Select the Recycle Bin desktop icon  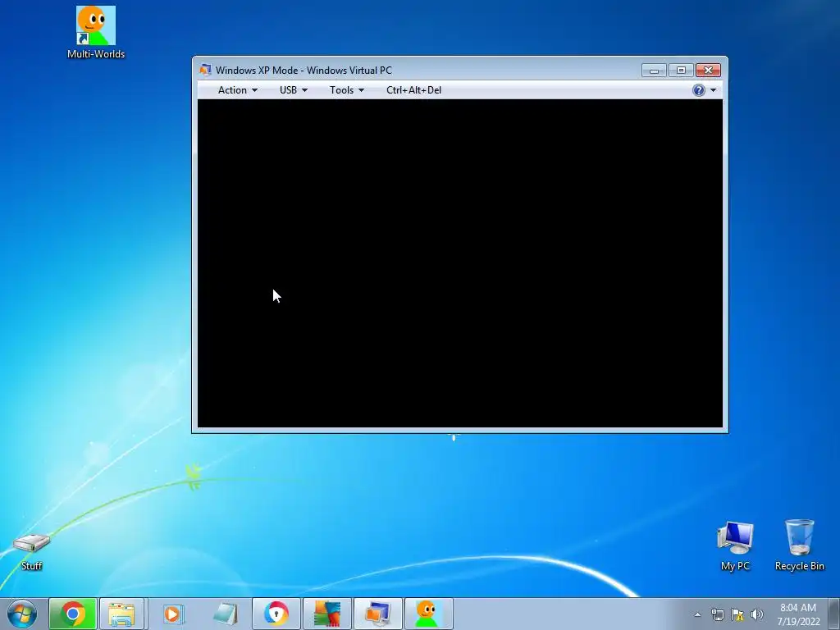(x=799, y=546)
